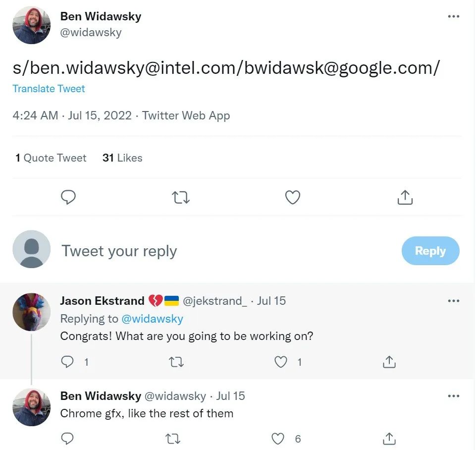This screenshot has height=450, width=476.
Task: Open more options on 'Chrome gfx' reply
Action: point(453,396)
